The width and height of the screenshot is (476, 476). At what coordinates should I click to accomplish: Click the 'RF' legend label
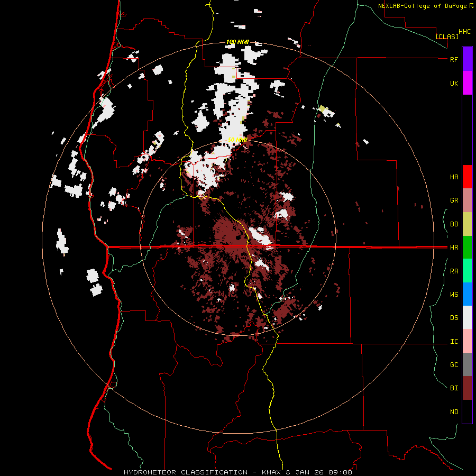(454, 59)
